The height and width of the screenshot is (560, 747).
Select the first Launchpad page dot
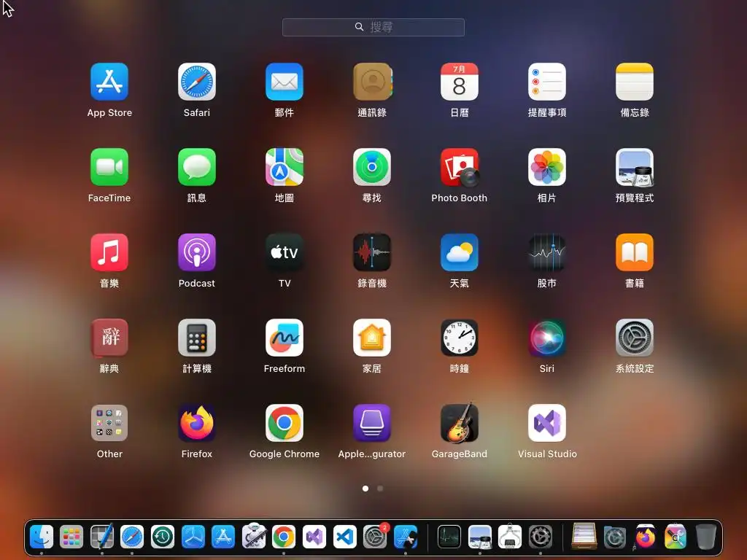365,488
